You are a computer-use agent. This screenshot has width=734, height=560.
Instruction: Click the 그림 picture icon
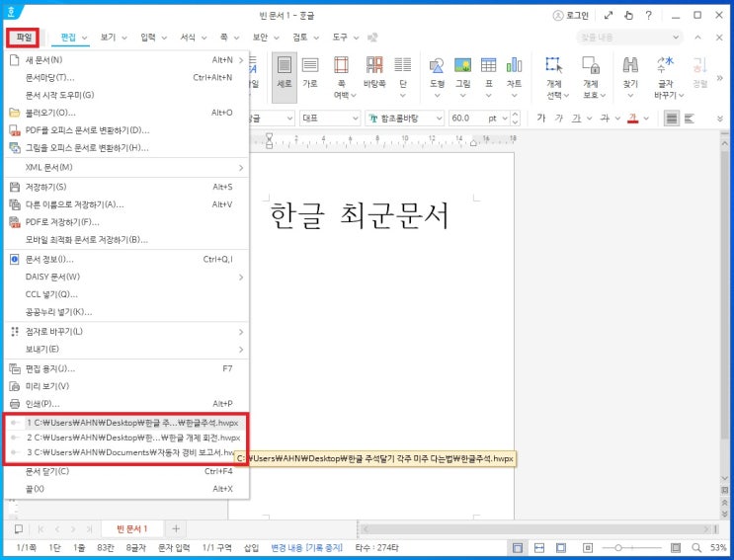click(x=462, y=65)
